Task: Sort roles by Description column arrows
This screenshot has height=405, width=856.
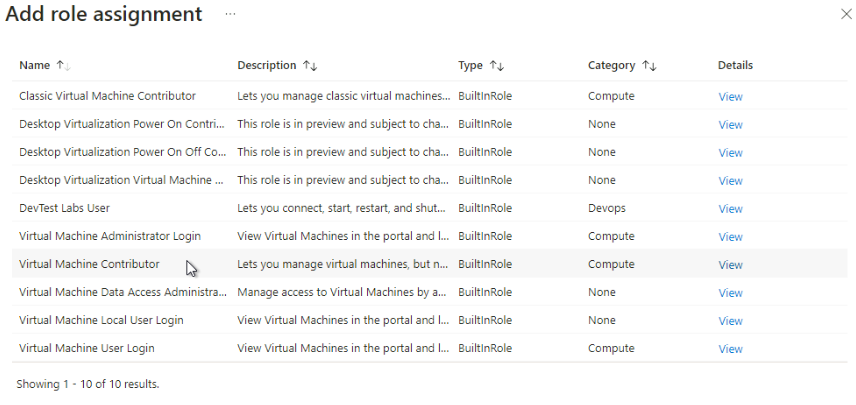Action: click(x=310, y=65)
